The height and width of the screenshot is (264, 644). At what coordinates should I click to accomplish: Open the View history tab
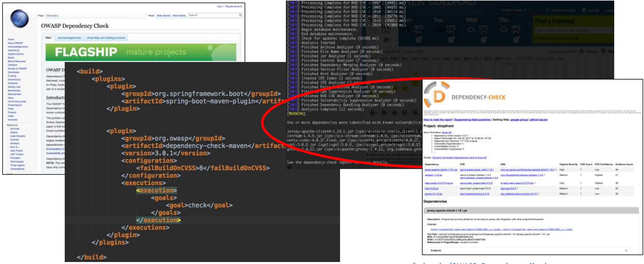(x=179, y=15)
